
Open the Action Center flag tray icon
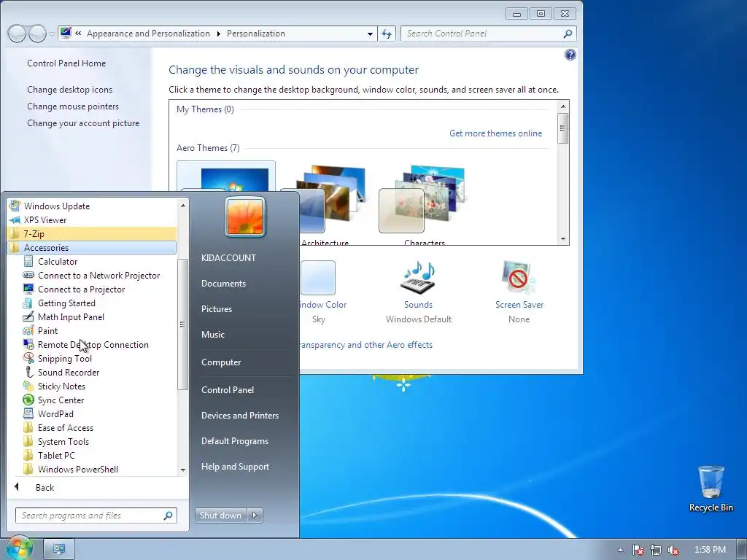[638, 550]
